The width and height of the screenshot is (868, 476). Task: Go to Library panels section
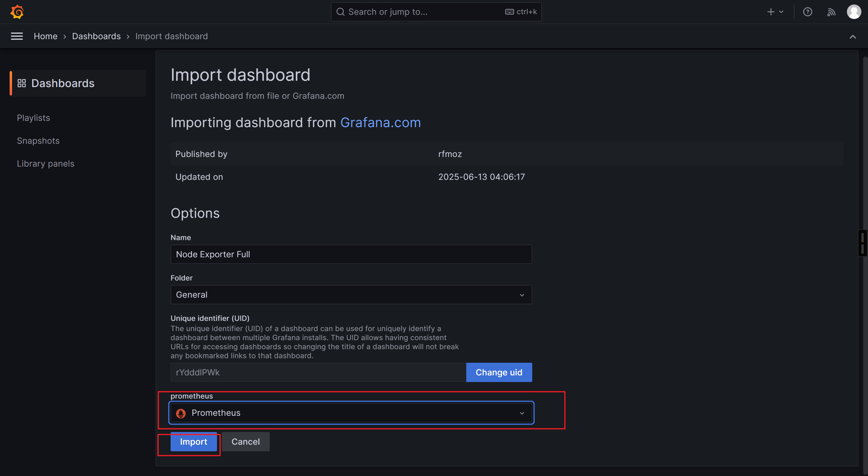[x=46, y=164]
